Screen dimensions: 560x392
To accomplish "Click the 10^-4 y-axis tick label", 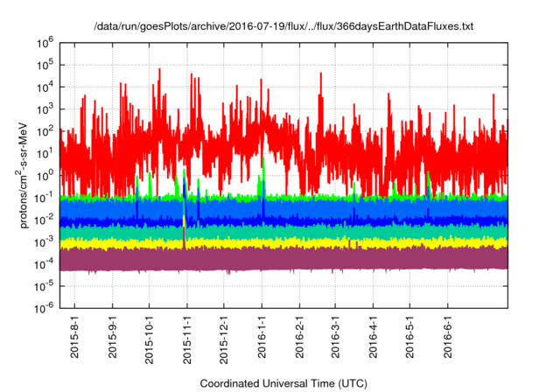I will pyautogui.click(x=44, y=264).
